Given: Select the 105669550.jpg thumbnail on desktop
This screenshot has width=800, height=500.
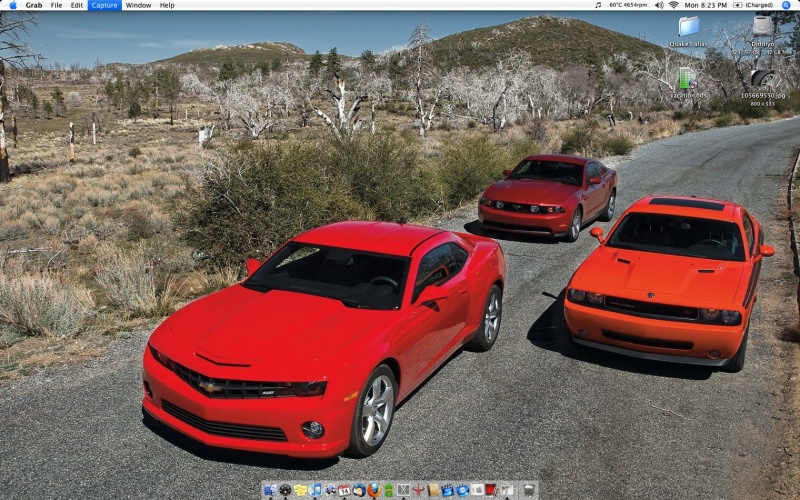Looking at the screenshot, I should pos(763,80).
